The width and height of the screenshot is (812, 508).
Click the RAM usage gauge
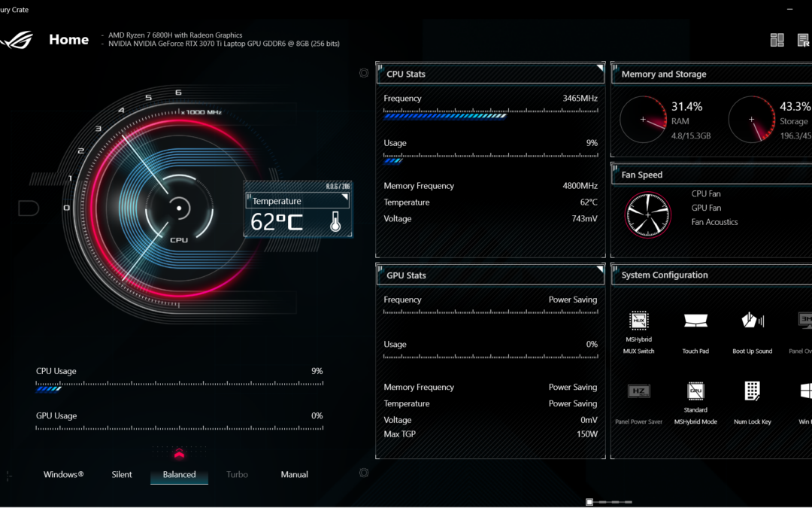[x=642, y=119]
